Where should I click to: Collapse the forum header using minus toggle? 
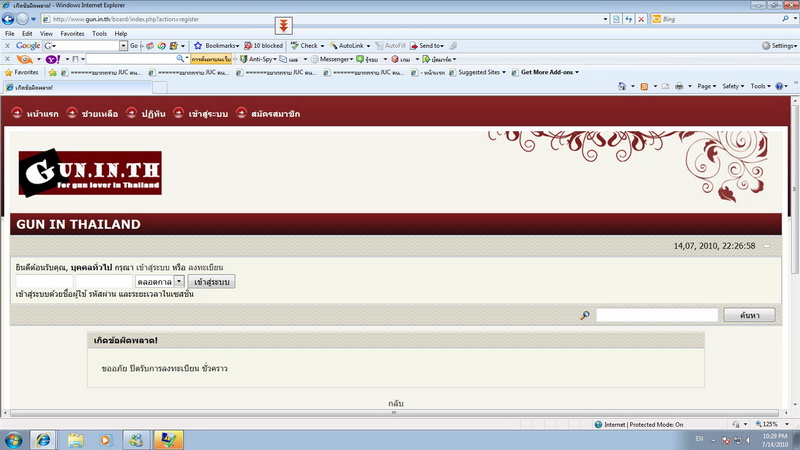[767, 246]
